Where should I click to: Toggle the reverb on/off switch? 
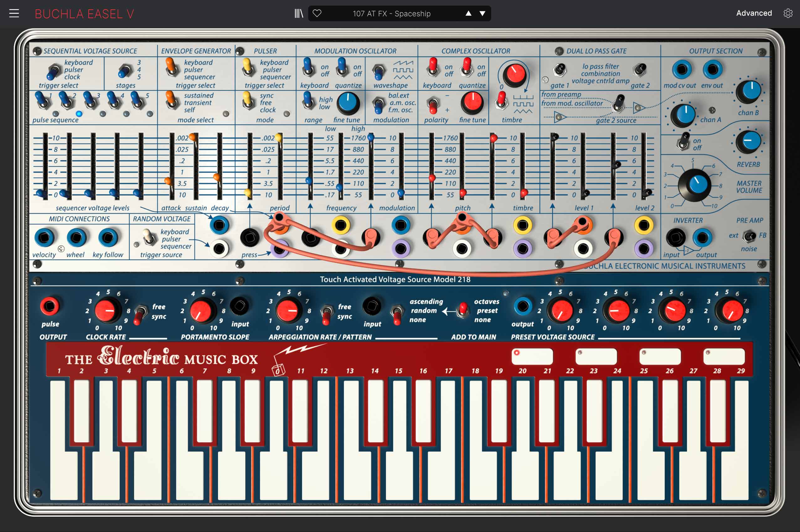point(684,142)
